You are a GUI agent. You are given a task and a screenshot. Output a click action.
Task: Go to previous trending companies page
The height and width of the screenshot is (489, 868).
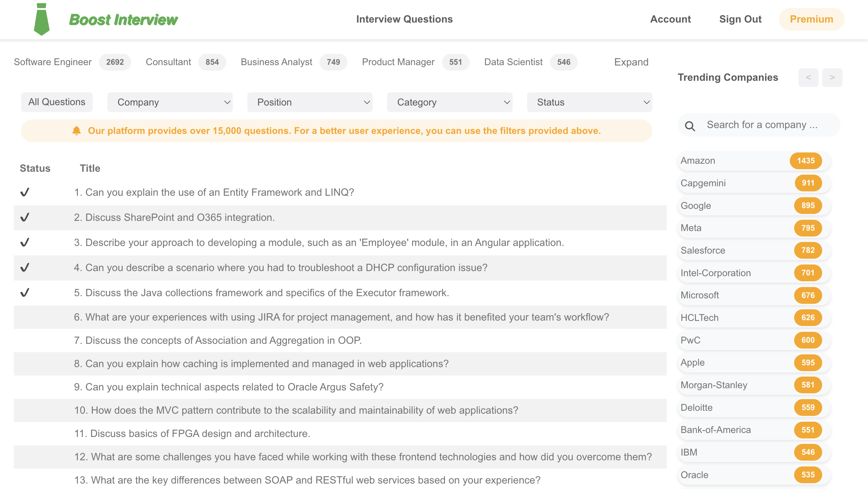point(808,77)
